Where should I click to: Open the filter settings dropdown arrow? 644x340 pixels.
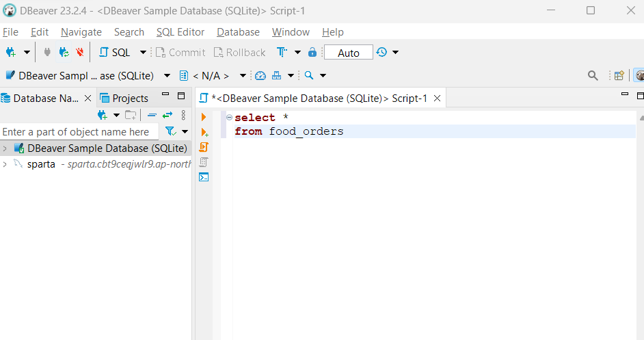(185, 131)
